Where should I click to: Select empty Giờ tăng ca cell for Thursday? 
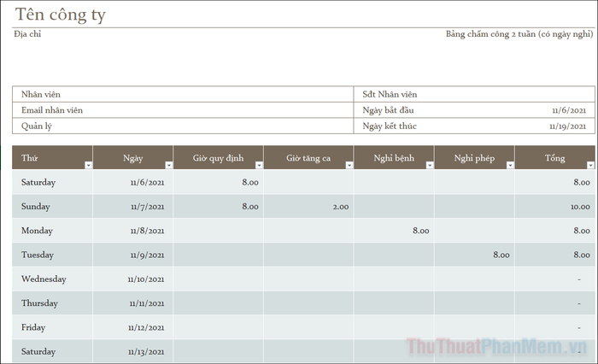pos(308,303)
